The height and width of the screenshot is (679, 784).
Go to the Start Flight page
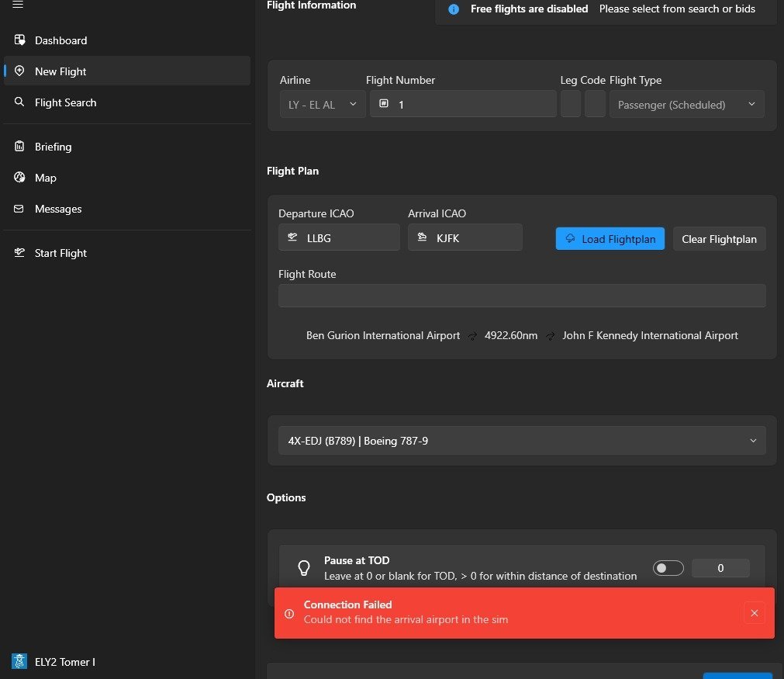pos(60,253)
